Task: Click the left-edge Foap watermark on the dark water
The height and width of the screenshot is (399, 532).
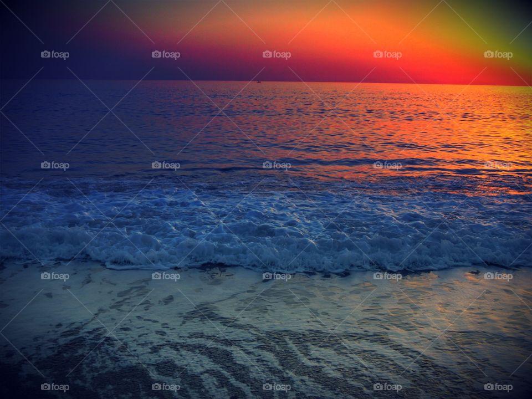Action: coord(55,165)
